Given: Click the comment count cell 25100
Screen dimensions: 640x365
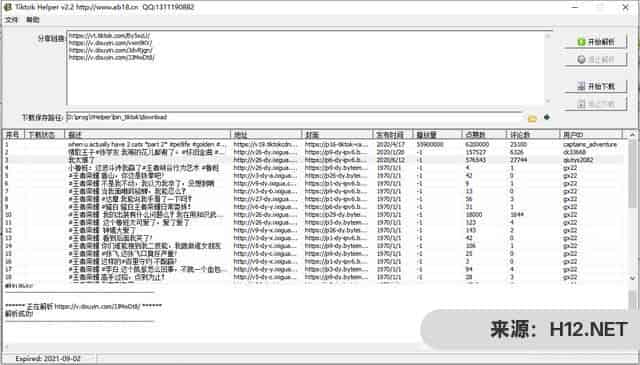Looking at the screenshot, I should pos(518,145).
